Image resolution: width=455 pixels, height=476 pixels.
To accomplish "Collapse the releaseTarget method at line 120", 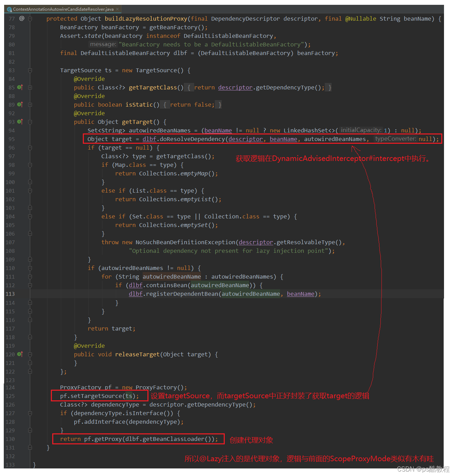I will pyautogui.click(x=30, y=354).
